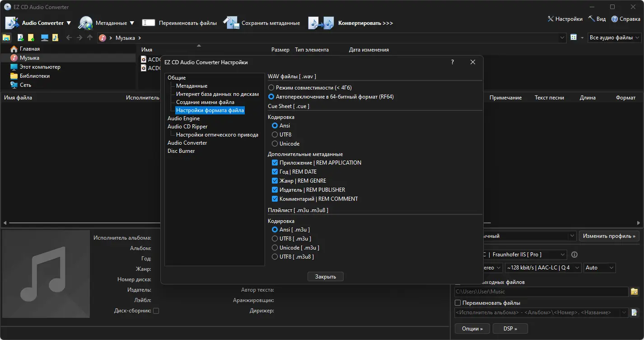
Task: Click the Сохранить метаданные icon
Action: 231,23
